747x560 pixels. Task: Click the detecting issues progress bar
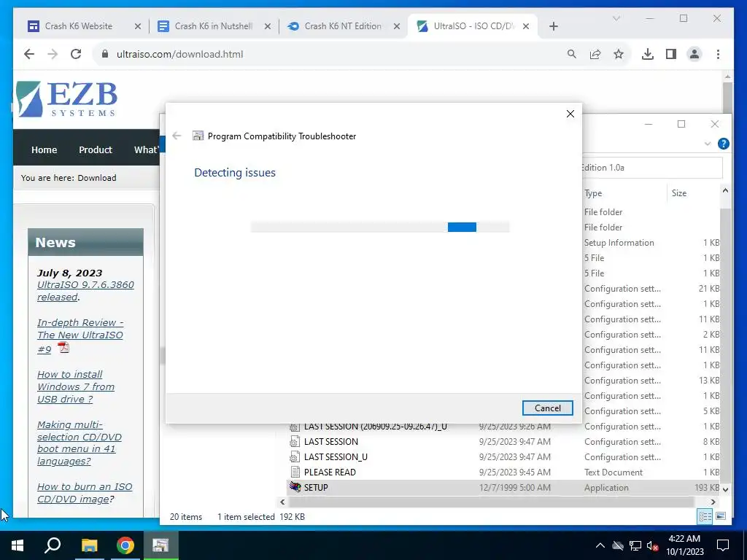click(379, 227)
